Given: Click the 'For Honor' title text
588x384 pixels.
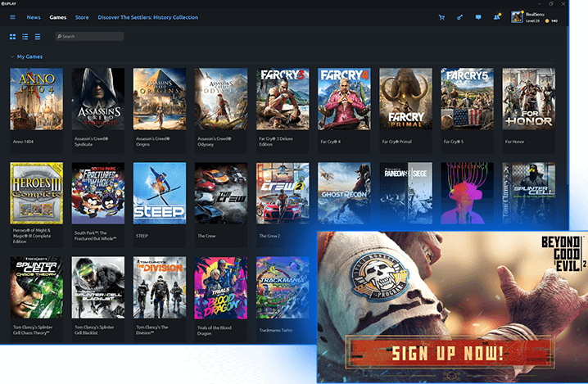Looking at the screenshot, I should [x=514, y=142].
